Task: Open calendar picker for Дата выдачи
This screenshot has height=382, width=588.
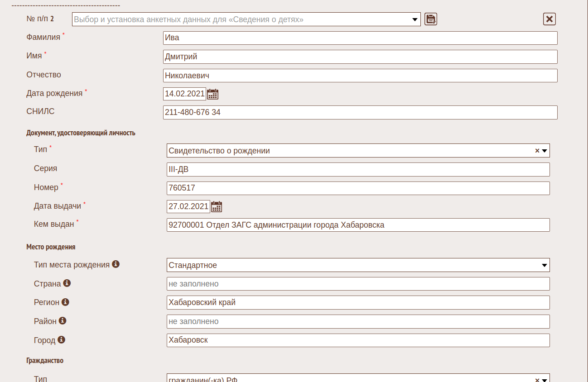Action: click(217, 207)
